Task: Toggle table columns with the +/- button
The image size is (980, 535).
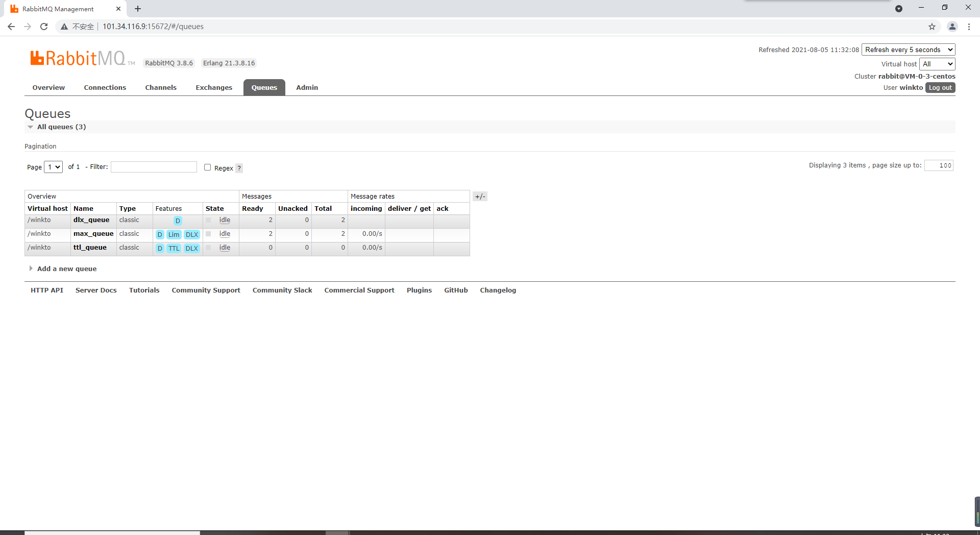Action: [x=480, y=197]
